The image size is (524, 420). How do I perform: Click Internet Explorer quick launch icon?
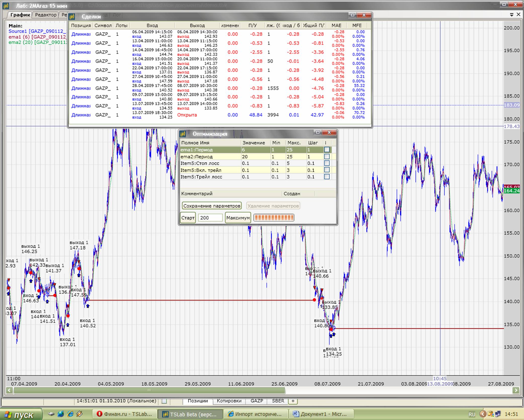click(70, 414)
